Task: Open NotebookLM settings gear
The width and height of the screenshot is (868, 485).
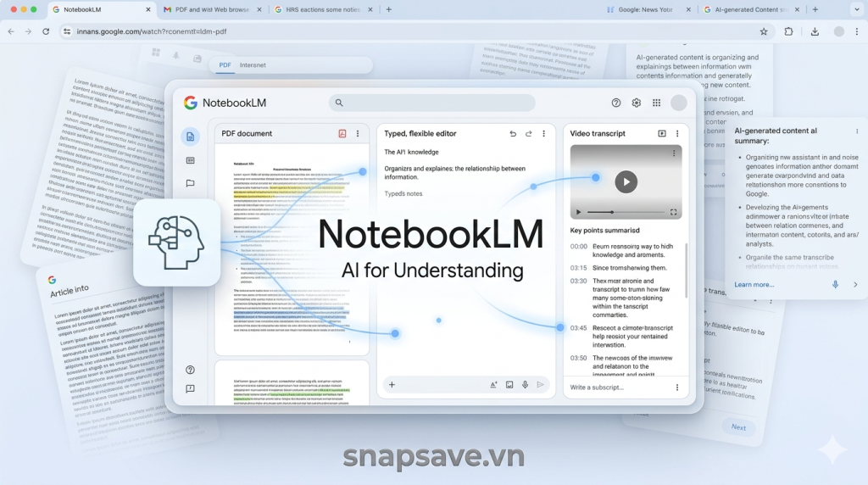Action: click(x=636, y=103)
